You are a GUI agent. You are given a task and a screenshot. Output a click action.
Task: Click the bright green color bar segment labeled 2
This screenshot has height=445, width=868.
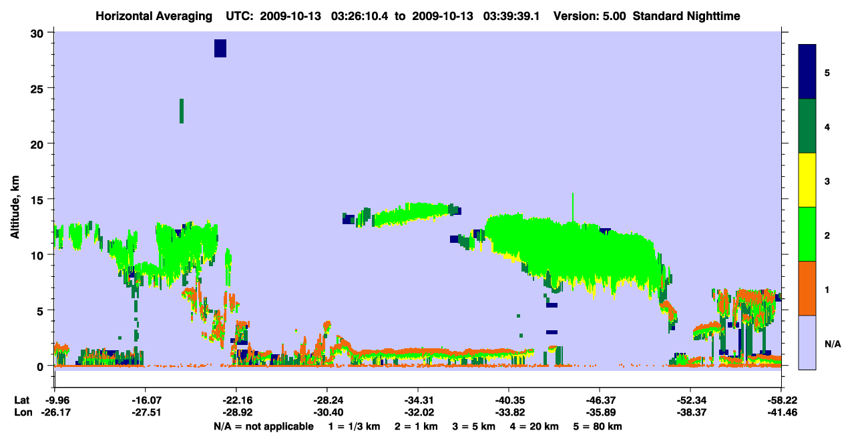807,234
